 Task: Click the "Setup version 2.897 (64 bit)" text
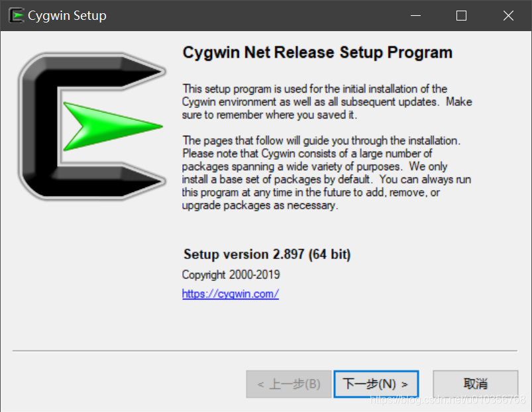click(x=267, y=254)
